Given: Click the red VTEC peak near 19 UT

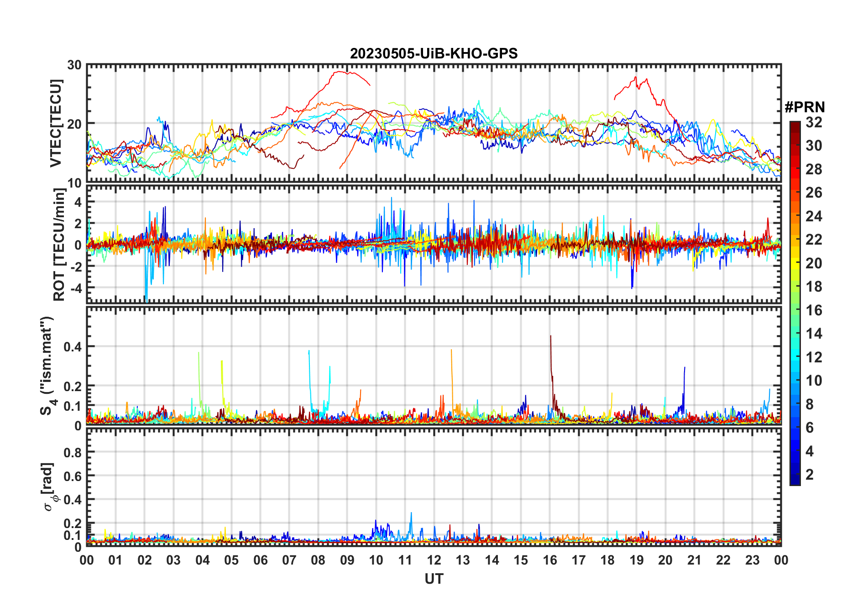Looking at the screenshot, I should [636, 78].
